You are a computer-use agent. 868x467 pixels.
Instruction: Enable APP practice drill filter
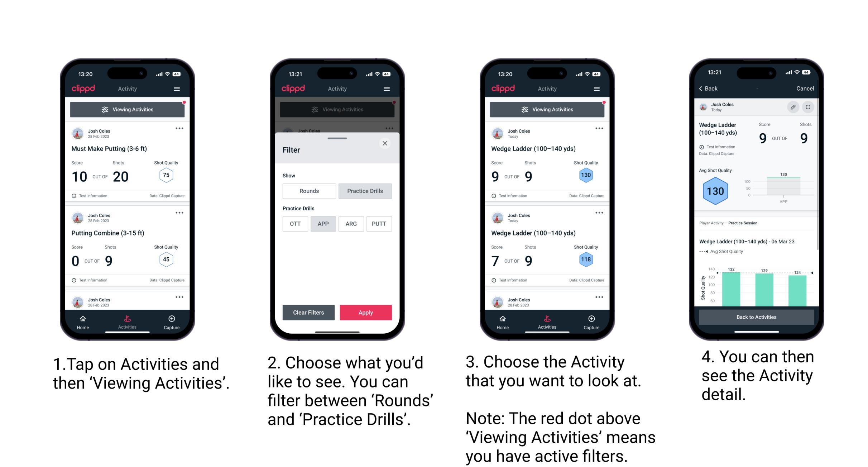323,224
